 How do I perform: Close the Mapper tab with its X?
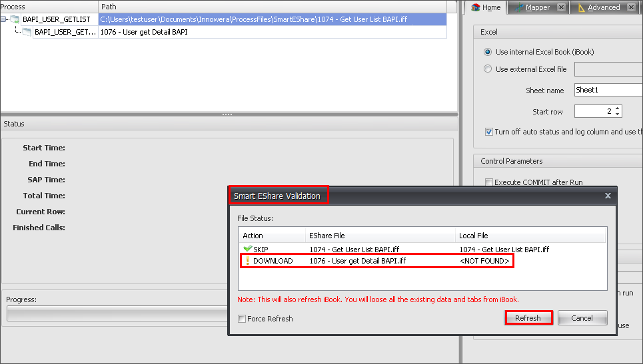[x=562, y=8]
